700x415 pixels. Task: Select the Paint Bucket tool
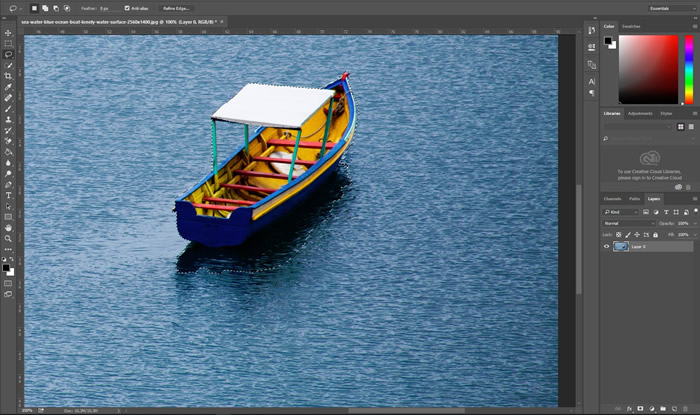click(x=8, y=152)
